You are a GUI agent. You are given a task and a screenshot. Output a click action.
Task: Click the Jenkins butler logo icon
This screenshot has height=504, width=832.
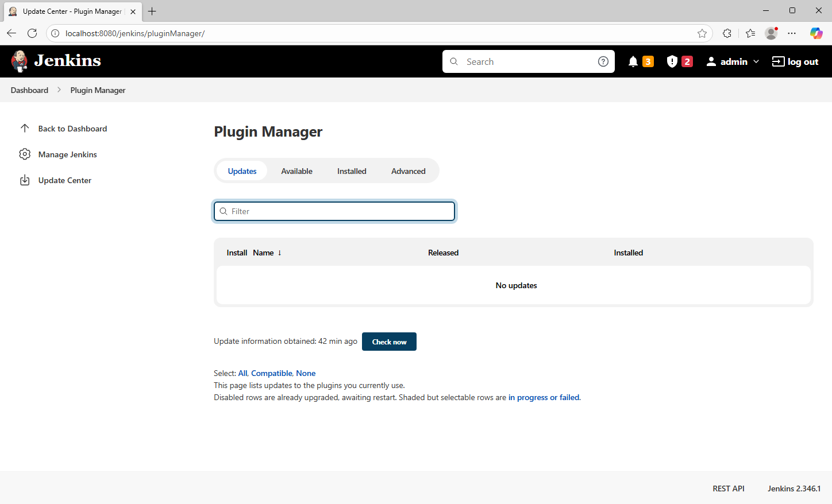tap(19, 61)
